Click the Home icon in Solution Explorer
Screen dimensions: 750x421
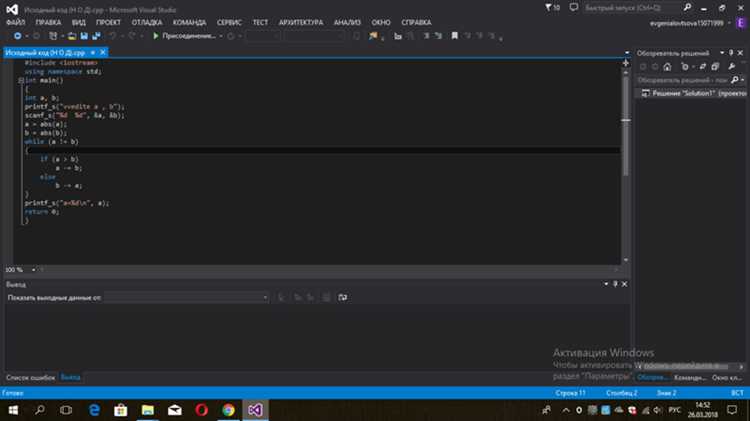pyautogui.click(x=667, y=66)
